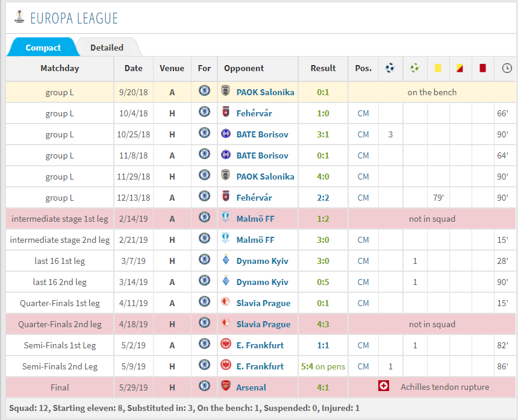
Task: Open the 4:0 result vs PAOK Salonika
Action: (x=323, y=177)
